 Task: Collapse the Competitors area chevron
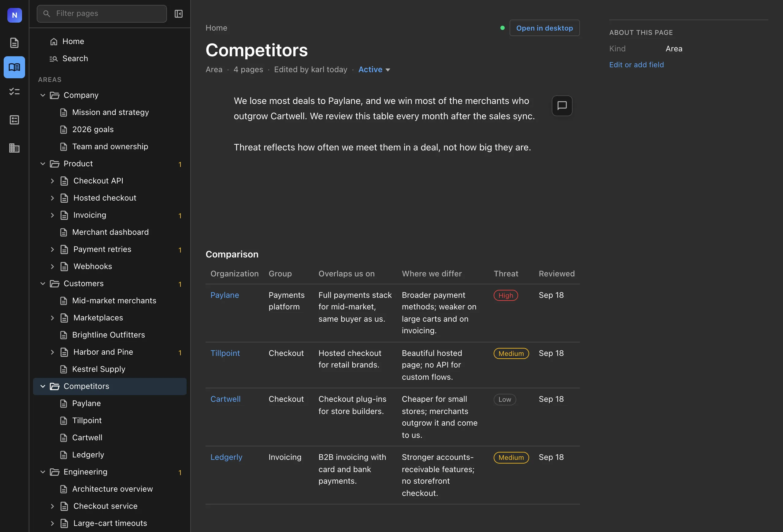pyautogui.click(x=43, y=386)
